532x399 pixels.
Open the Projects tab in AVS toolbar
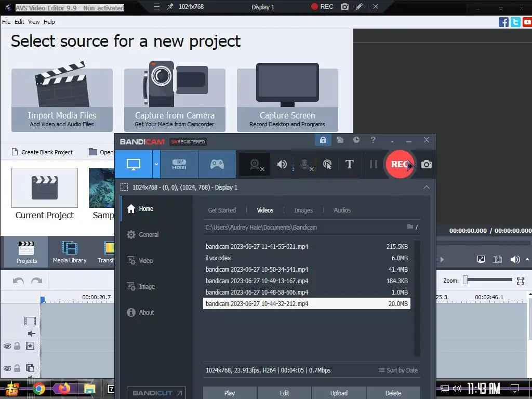click(26, 252)
